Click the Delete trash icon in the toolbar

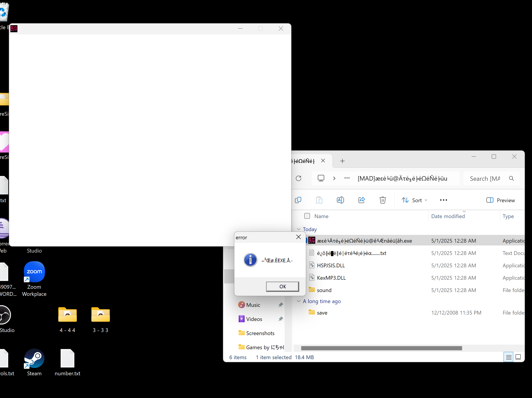click(383, 200)
